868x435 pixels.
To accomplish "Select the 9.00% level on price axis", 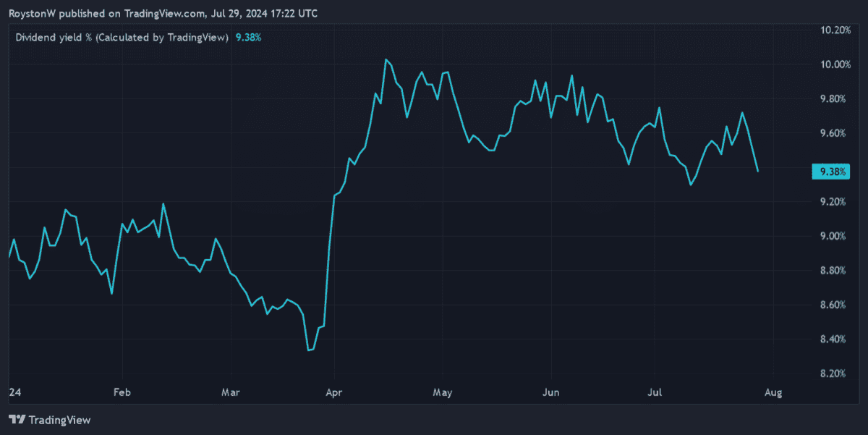I will coord(835,236).
